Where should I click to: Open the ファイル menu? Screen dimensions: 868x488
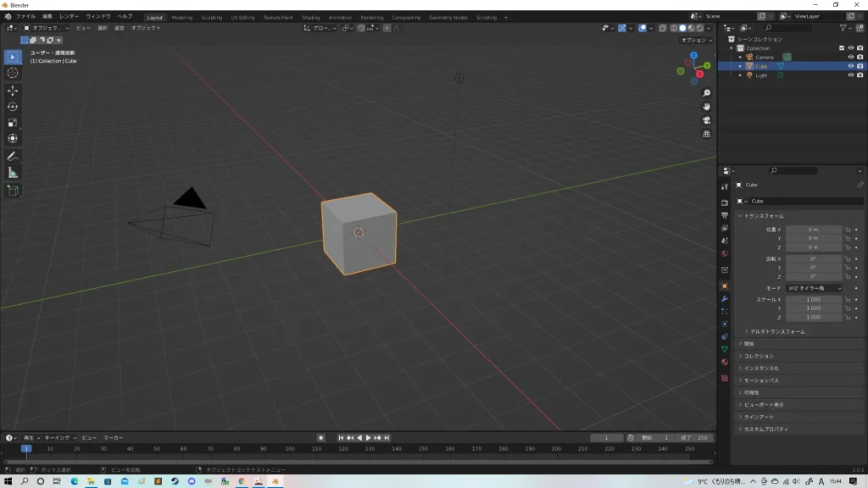point(25,16)
